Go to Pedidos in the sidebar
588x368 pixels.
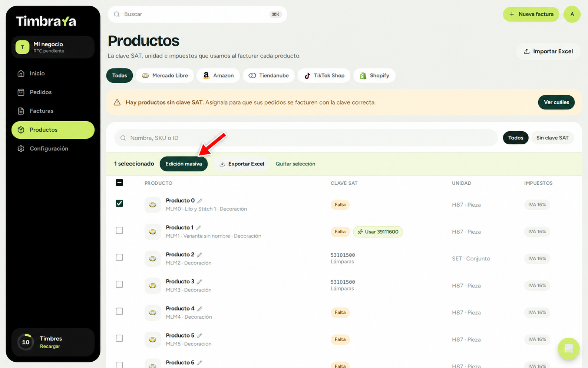coord(53,92)
